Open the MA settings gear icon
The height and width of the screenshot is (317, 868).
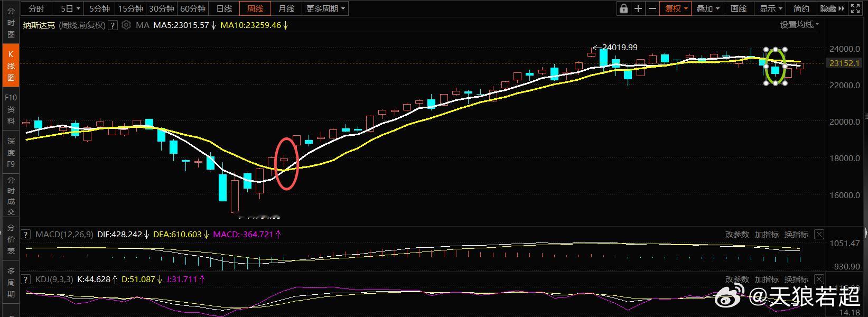point(126,25)
